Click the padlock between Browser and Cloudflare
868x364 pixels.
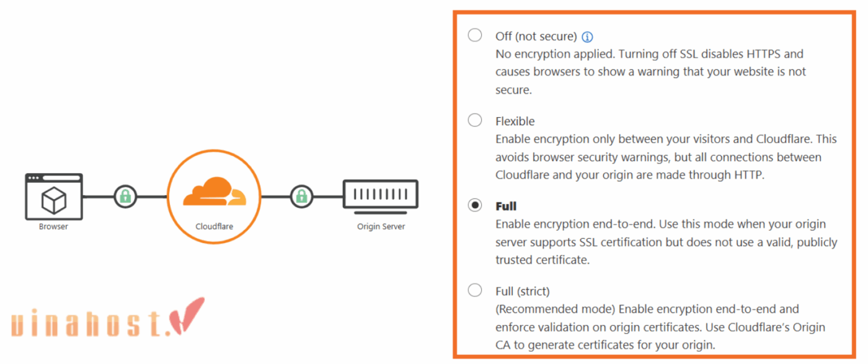[x=125, y=196]
